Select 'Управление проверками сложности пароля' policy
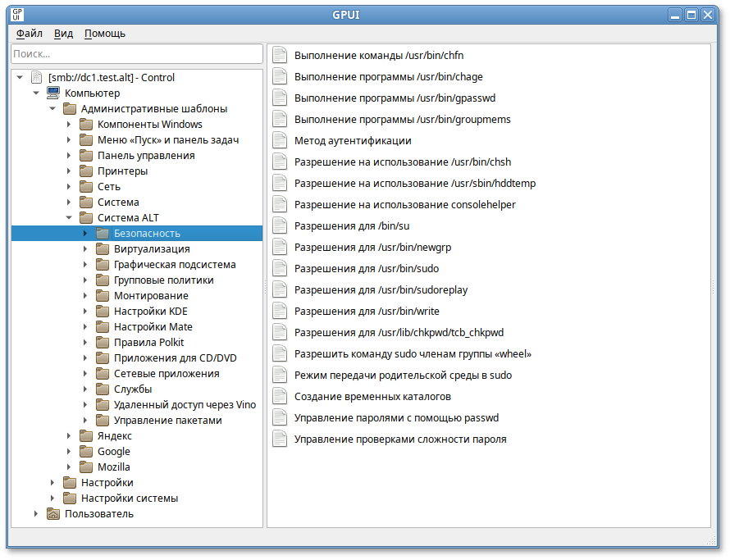Screen dimensions: 730x560 click(400, 439)
